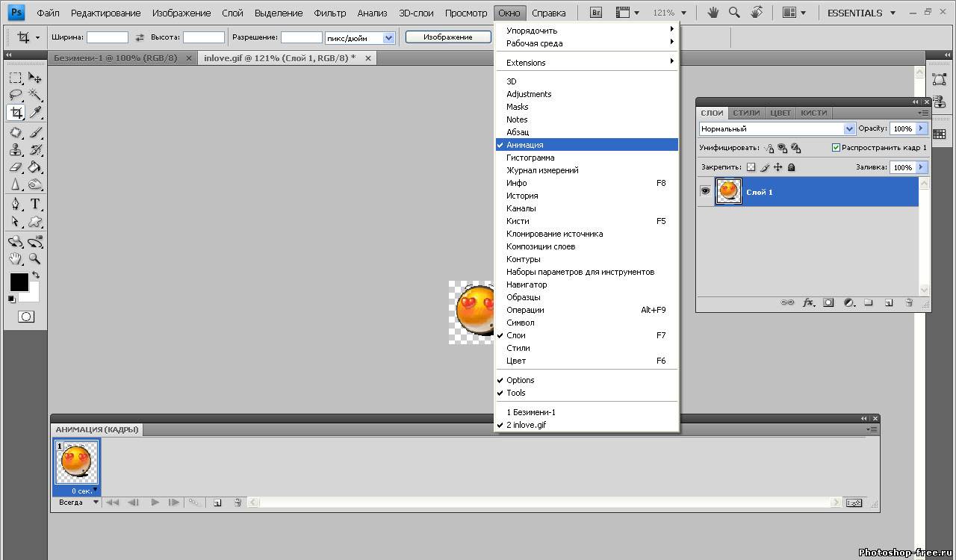
Task: Open the Нормальный blend mode dropdown
Action: (x=777, y=128)
